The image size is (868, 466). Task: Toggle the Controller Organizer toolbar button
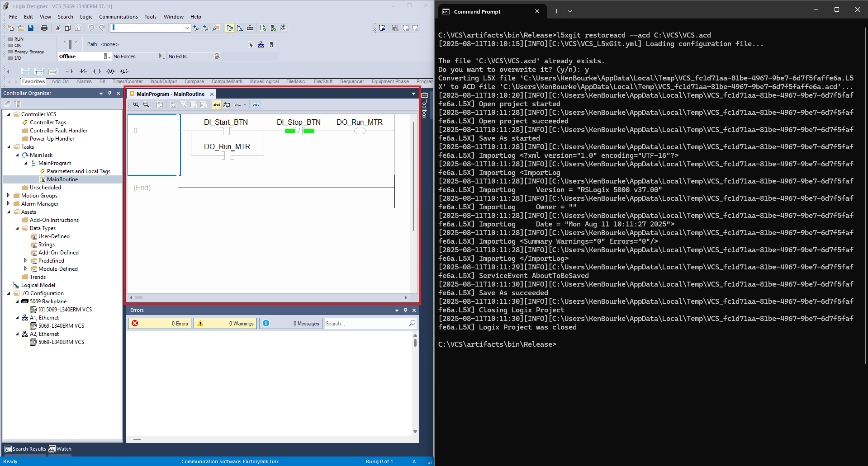[x=230, y=28]
